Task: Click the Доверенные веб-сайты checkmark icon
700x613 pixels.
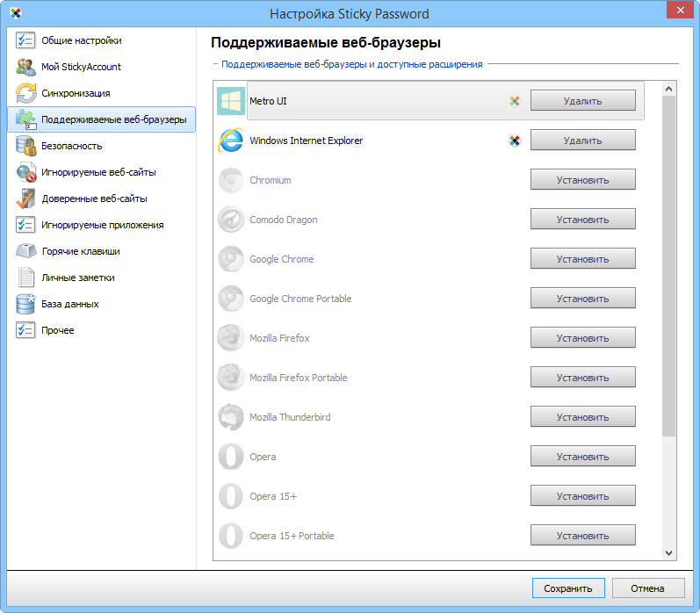Action: point(25,198)
